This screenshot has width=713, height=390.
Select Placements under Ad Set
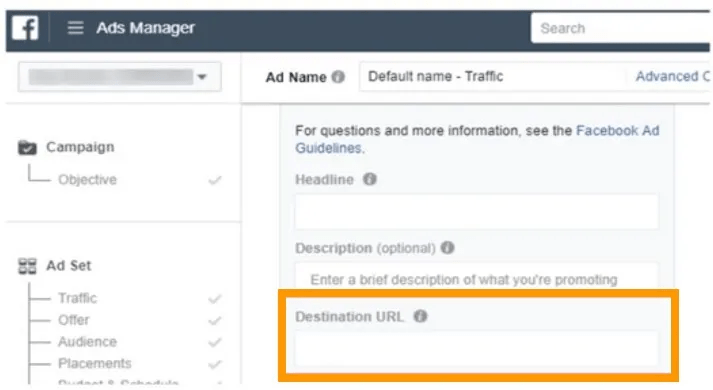[x=95, y=364]
